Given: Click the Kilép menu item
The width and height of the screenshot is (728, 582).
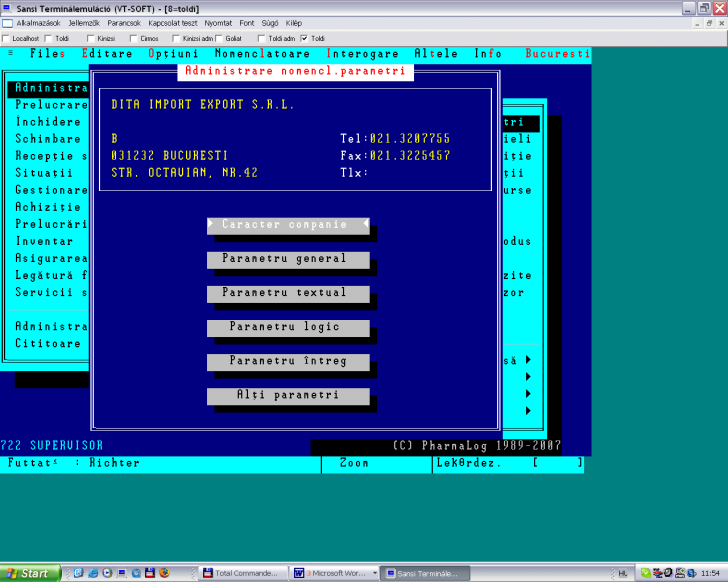Looking at the screenshot, I should (294, 23).
